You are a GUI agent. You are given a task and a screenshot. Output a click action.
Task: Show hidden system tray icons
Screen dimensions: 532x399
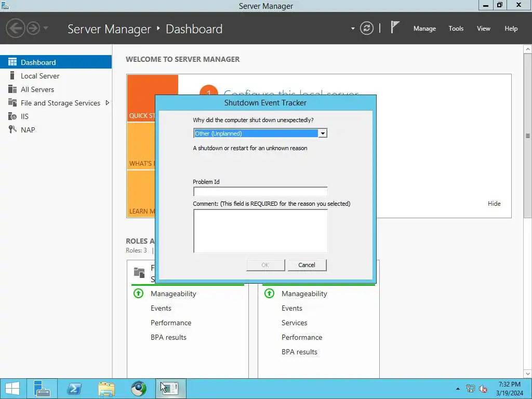pyautogui.click(x=458, y=389)
